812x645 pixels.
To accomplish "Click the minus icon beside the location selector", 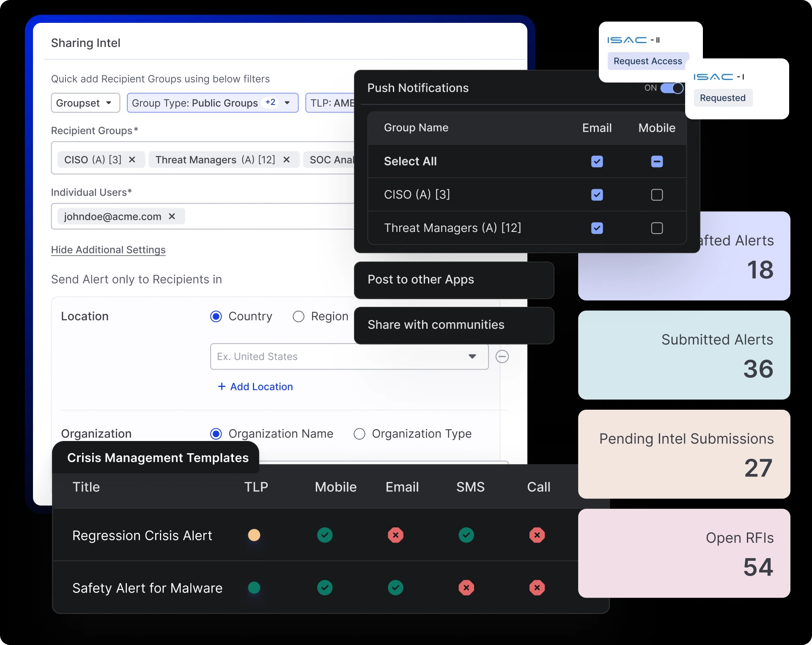I will click(502, 357).
